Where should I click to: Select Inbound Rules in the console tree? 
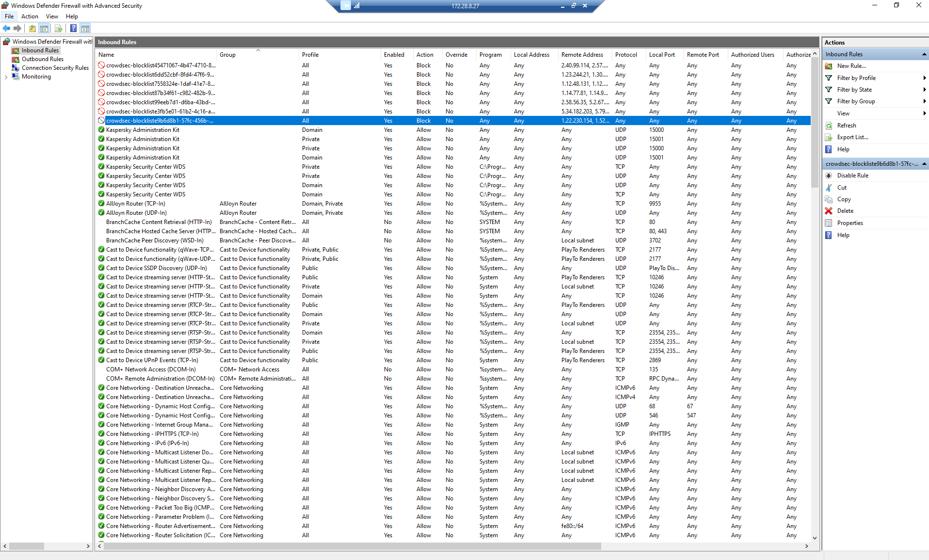point(40,50)
